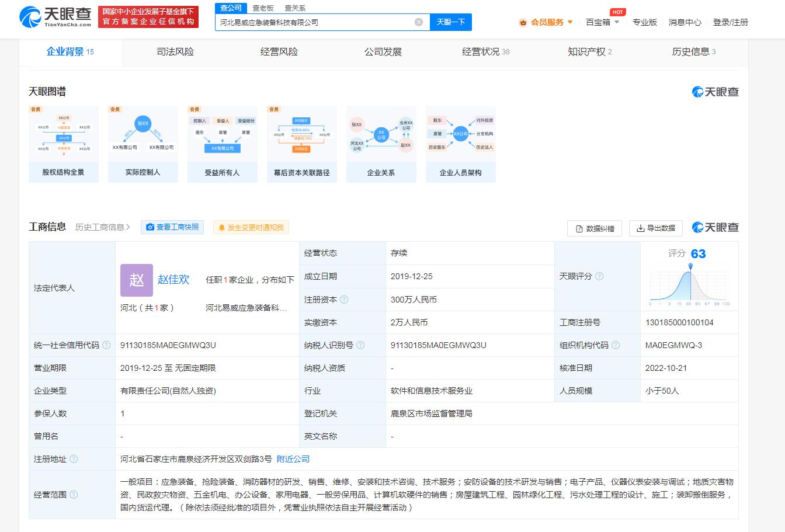Image resolution: width=785 pixels, height=532 pixels.
Task: Clear the search box with the X icon
Action: (419, 22)
